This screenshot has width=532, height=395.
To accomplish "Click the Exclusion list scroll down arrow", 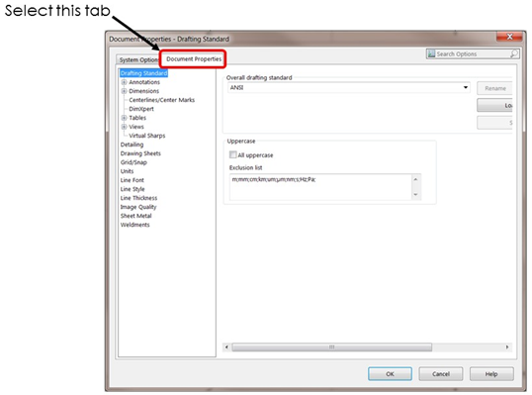I will (x=415, y=195).
